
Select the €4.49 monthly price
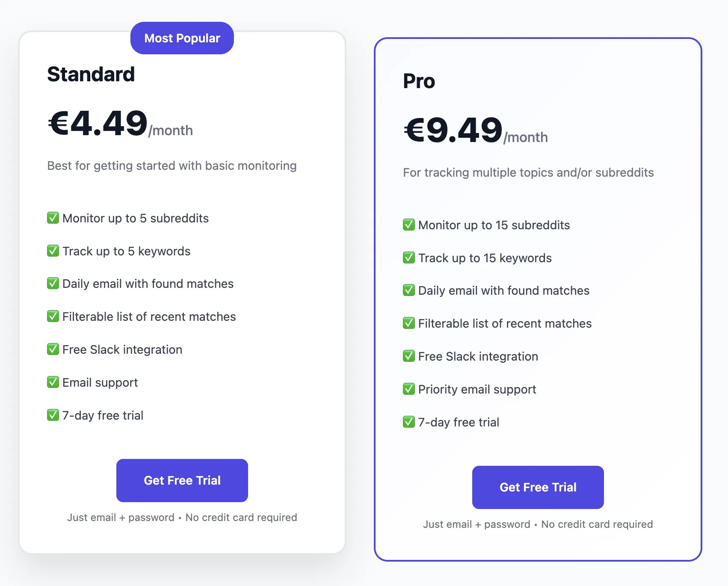[x=97, y=124]
